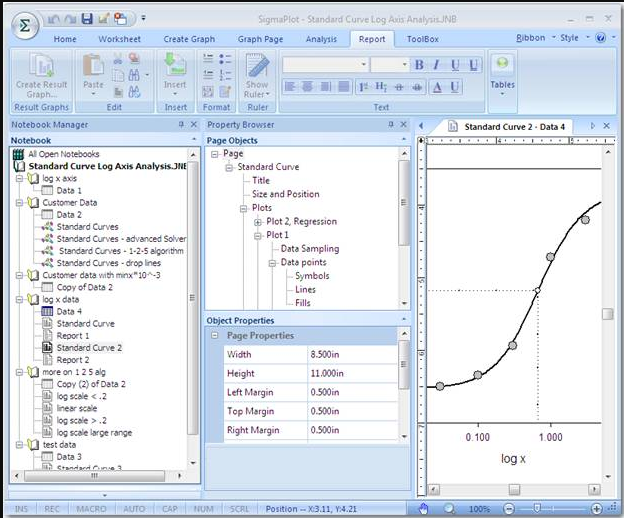Viewport: 624px width, 518px height.
Task: Toggle Bold text formatting
Action: tap(420, 65)
